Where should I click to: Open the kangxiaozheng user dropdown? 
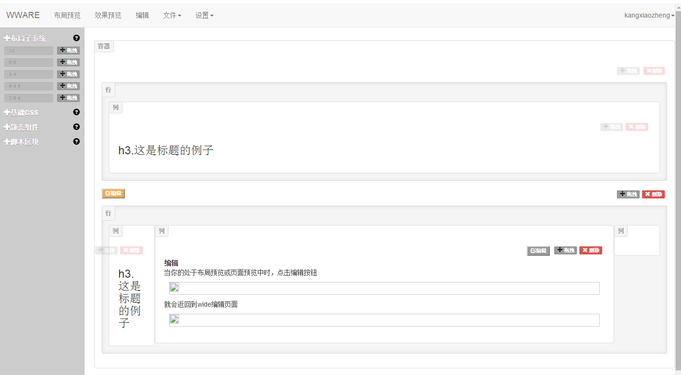tap(649, 15)
